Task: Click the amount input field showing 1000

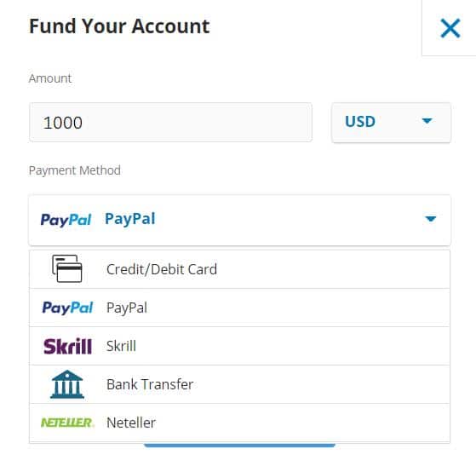Action: pyautogui.click(x=170, y=122)
